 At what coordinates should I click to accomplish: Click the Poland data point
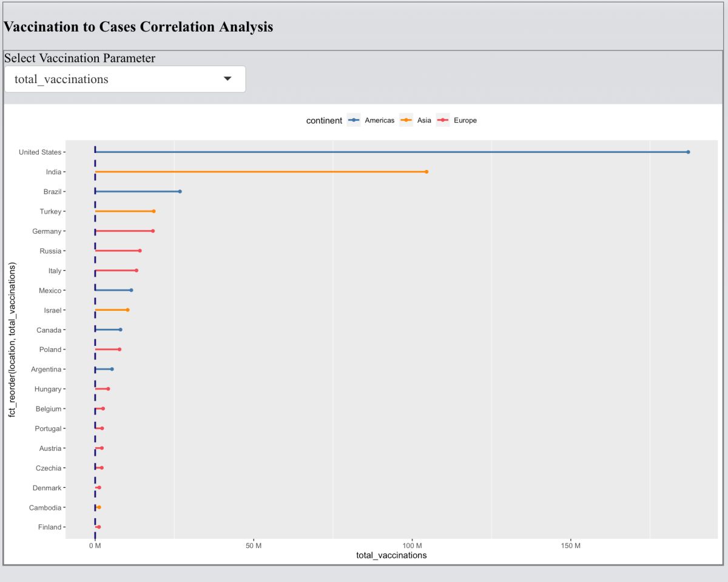pyautogui.click(x=120, y=350)
